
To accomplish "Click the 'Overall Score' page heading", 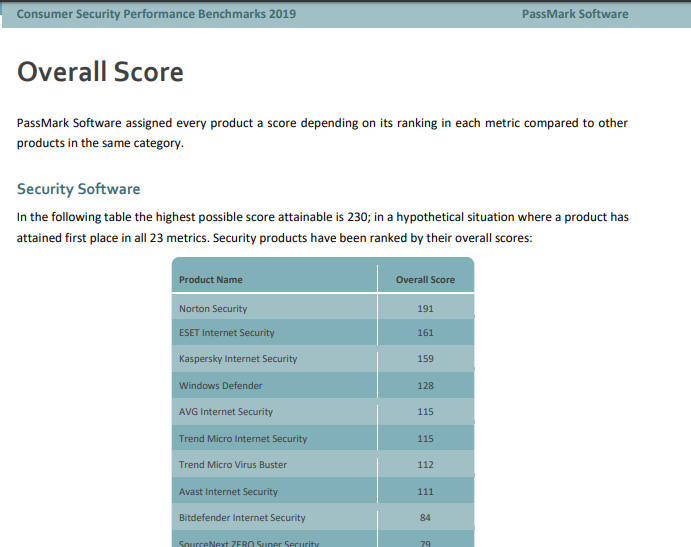I will 100,71.
